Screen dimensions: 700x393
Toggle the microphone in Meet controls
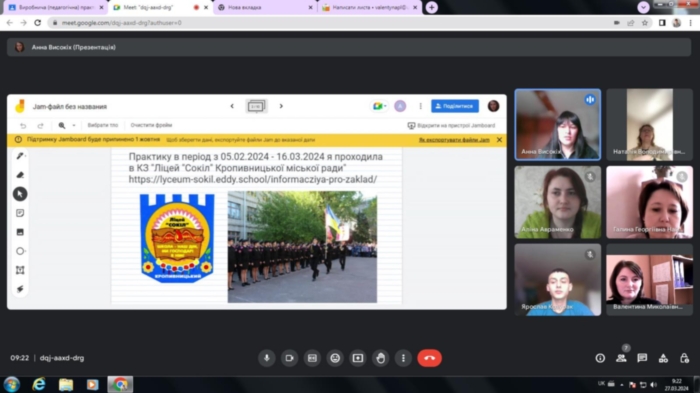[x=267, y=358]
